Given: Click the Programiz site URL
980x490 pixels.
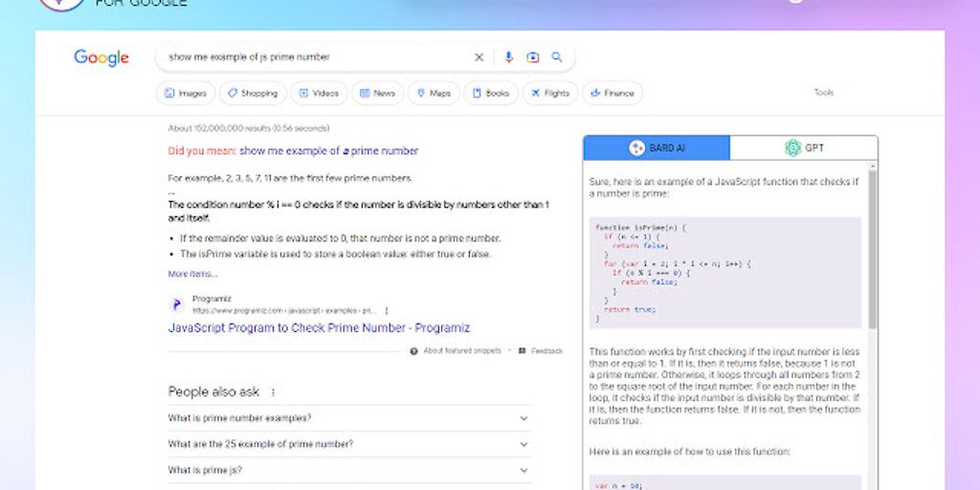Looking at the screenshot, I should pyautogui.click(x=285, y=311).
